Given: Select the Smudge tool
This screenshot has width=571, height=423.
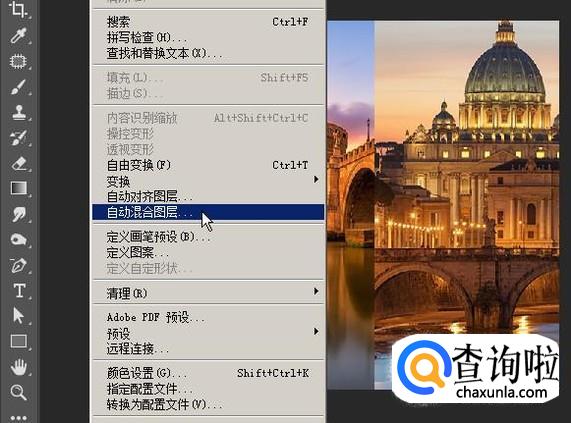Looking at the screenshot, I should pos(18,214).
